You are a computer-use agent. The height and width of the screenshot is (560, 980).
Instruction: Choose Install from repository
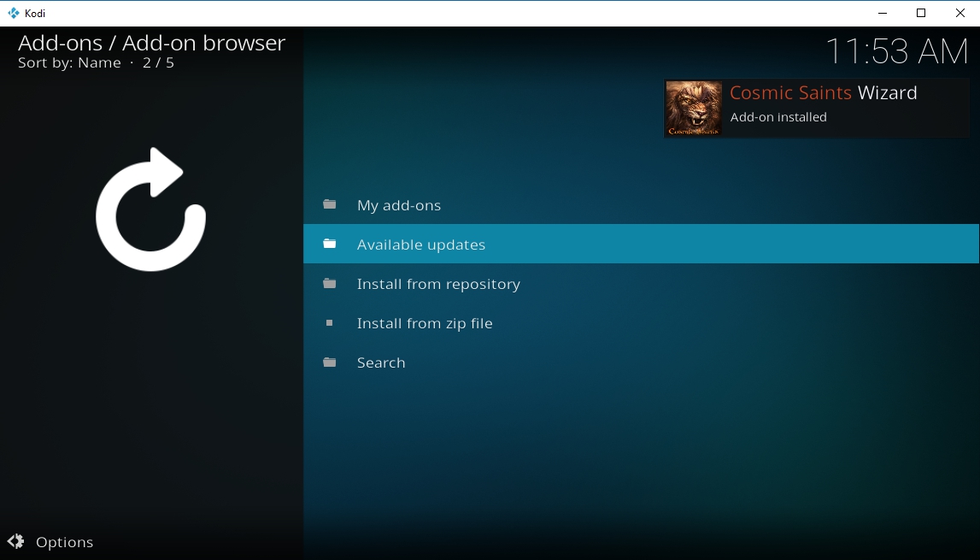(x=641, y=284)
